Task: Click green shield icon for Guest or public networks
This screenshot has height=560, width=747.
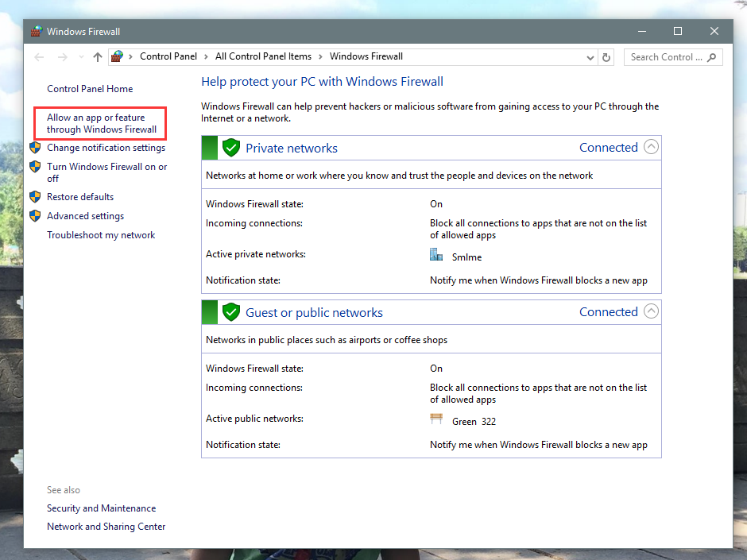Action: tap(231, 312)
